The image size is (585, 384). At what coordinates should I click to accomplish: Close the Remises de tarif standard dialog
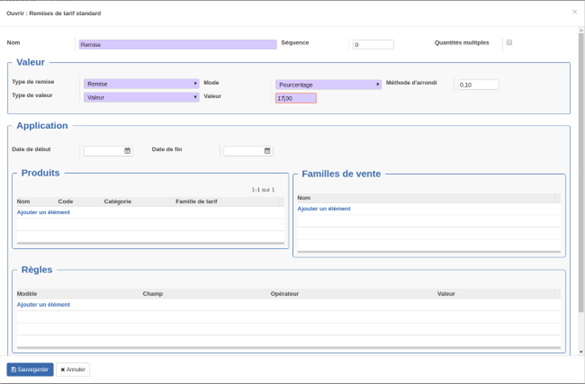point(575,12)
